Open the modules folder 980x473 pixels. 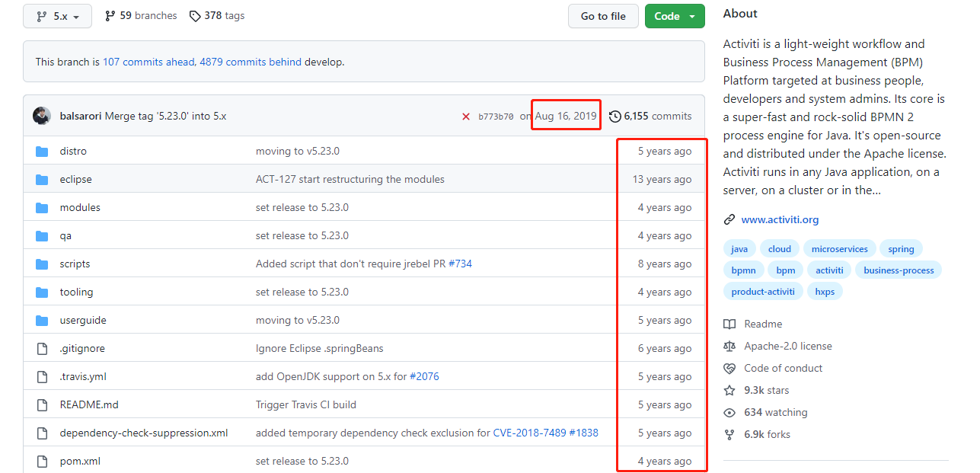tap(80, 207)
